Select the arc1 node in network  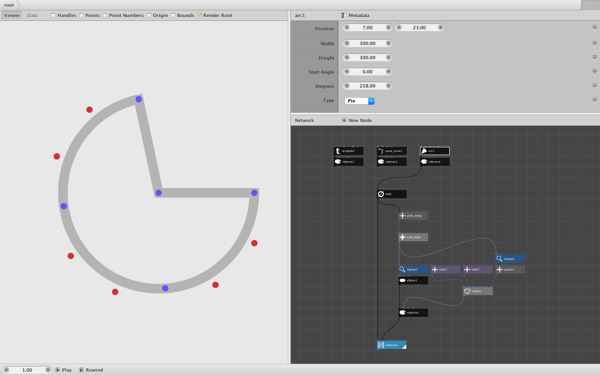(435, 151)
